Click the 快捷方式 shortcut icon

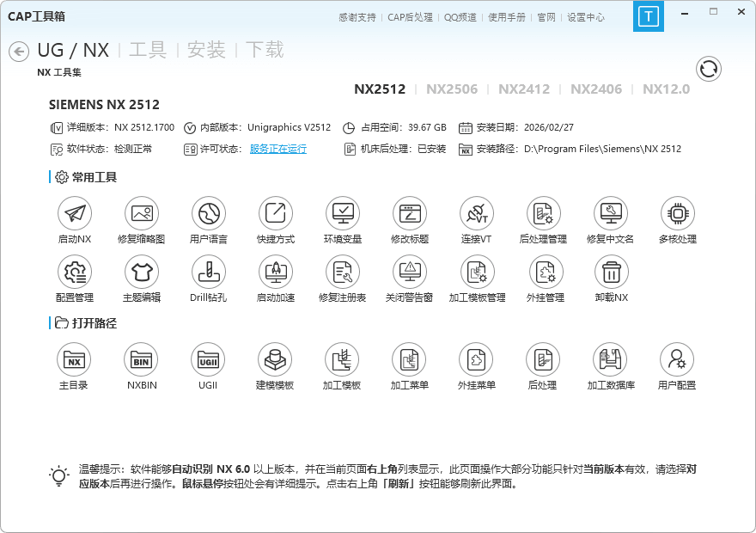point(276,213)
